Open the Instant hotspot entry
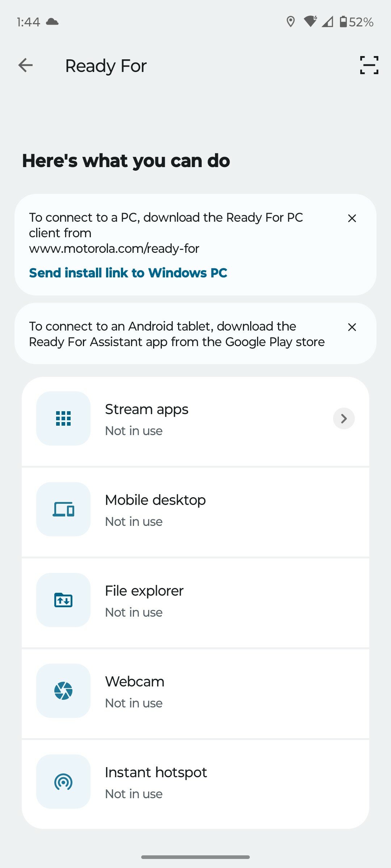This screenshot has width=391, height=868. [x=195, y=784]
